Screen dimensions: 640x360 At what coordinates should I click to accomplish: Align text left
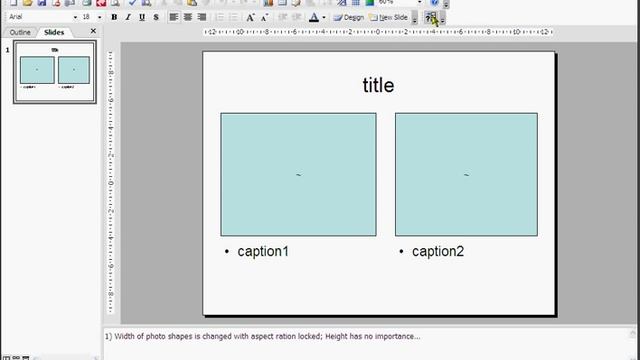(x=173, y=17)
